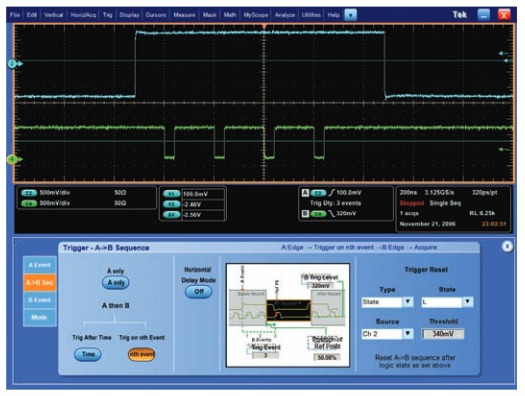Select the nth event trigger button
The width and height of the screenshot is (525, 396).
pos(142,354)
